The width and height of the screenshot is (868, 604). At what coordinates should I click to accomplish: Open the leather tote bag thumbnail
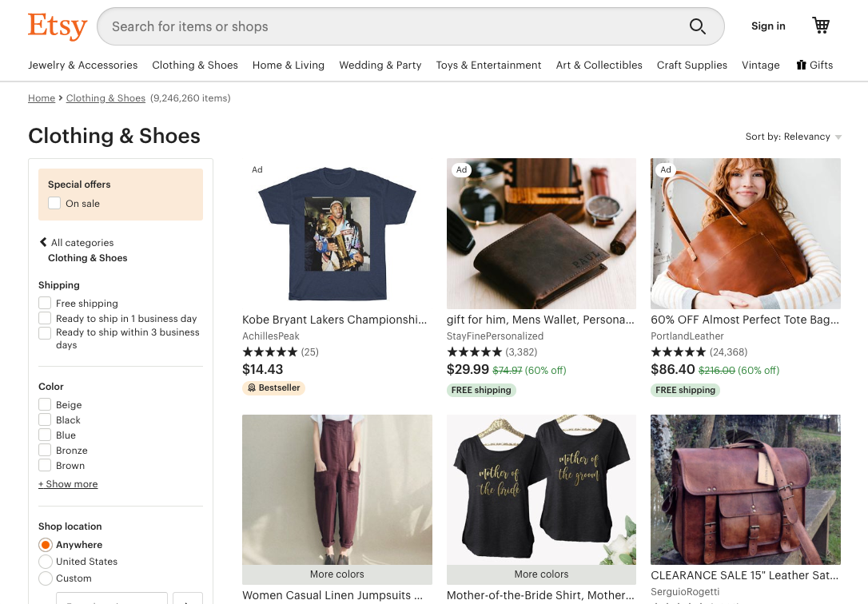[x=746, y=233]
